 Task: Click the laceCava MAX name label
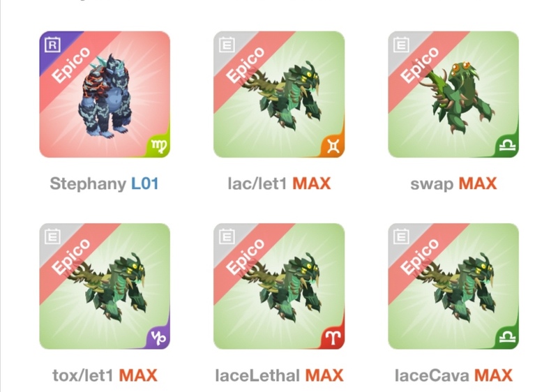(x=454, y=376)
